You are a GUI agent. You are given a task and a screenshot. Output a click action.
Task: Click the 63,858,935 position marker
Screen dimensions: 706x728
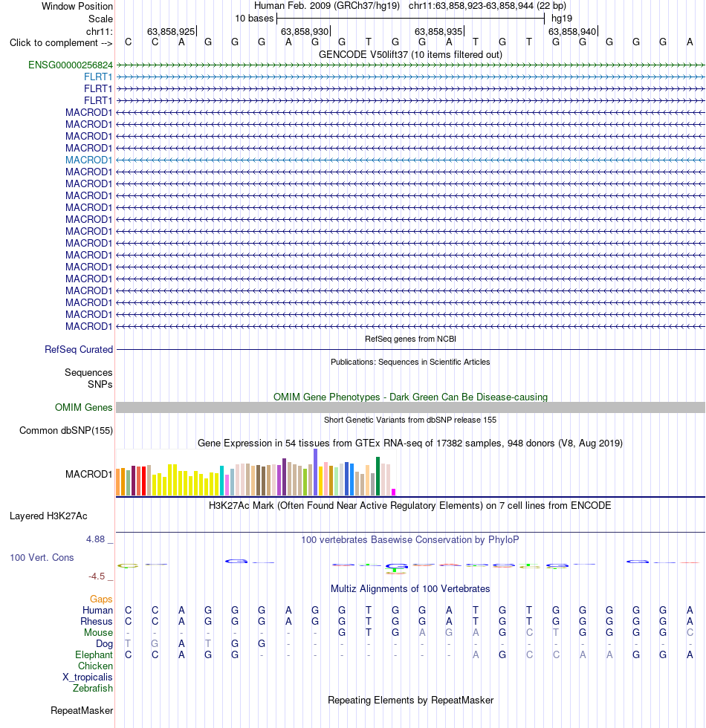tap(439, 31)
